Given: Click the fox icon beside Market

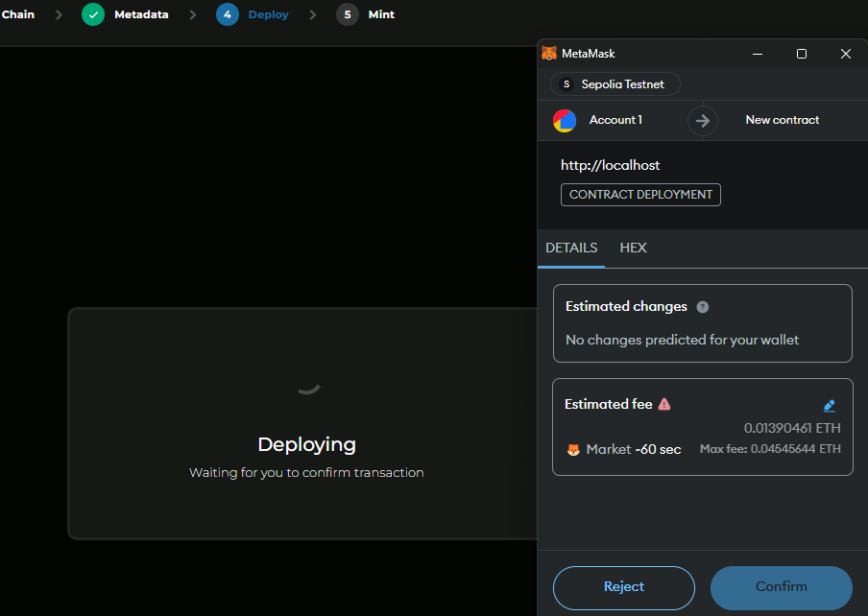Looking at the screenshot, I should tap(573, 449).
